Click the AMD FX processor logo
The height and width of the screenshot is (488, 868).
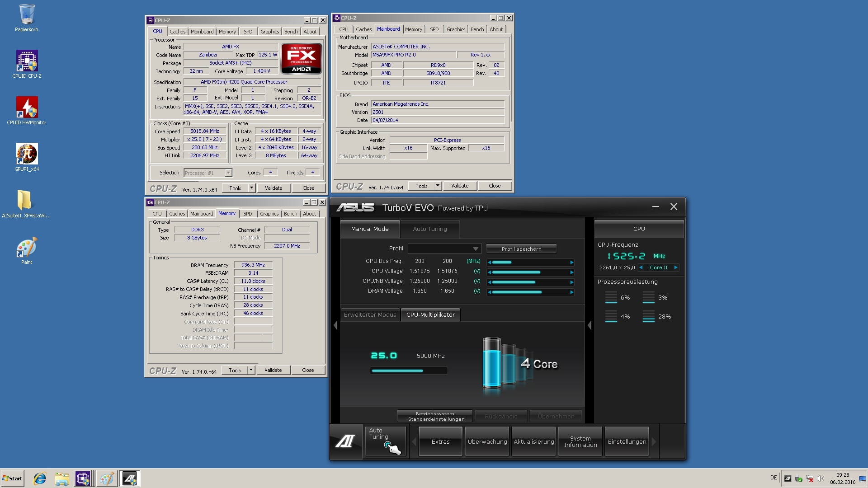pos(301,58)
